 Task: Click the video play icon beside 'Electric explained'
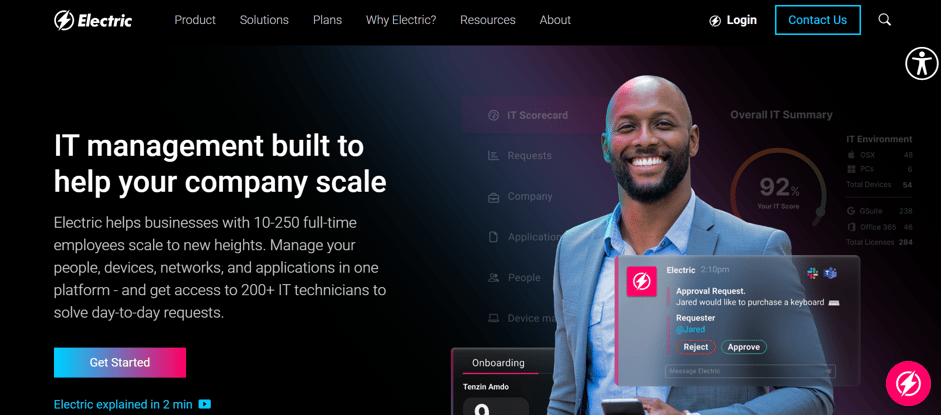[x=205, y=404]
